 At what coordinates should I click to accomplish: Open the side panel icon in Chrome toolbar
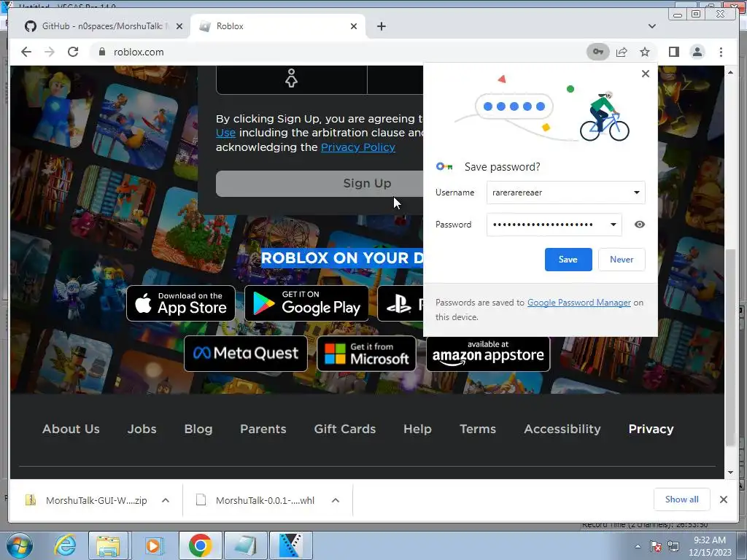click(673, 52)
